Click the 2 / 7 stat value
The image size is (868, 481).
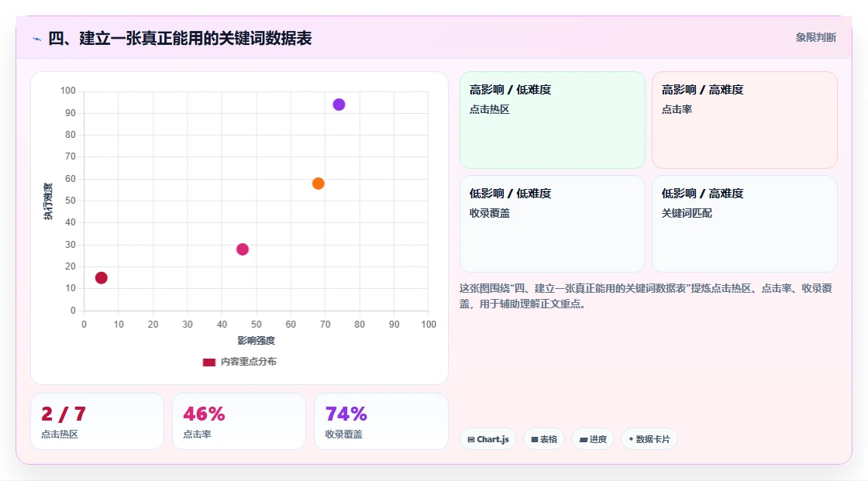coord(64,414)
